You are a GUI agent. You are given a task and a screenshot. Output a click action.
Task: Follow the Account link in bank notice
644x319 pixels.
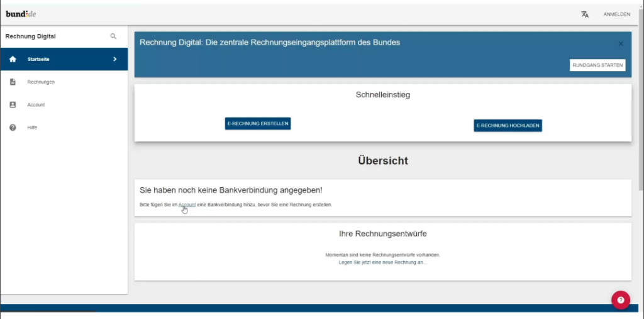click(187, 205)
